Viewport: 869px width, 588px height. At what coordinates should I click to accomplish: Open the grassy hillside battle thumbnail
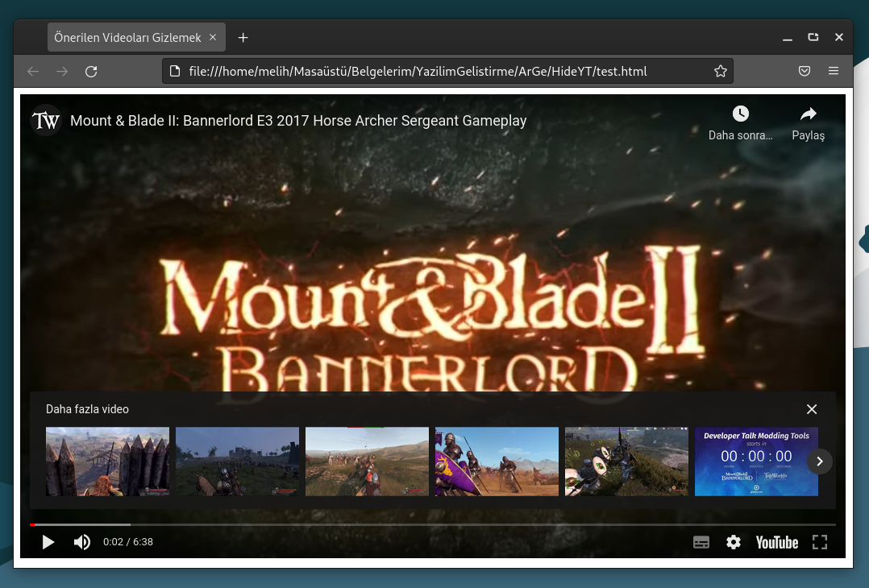tap(367, 462)
